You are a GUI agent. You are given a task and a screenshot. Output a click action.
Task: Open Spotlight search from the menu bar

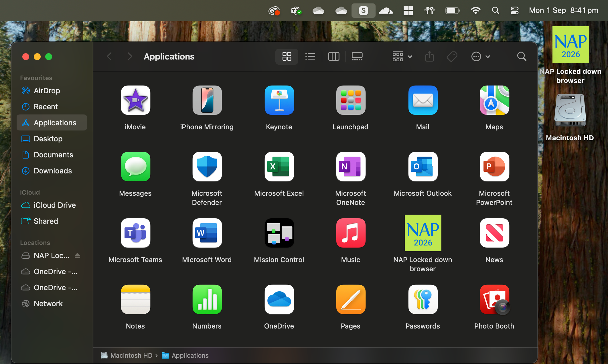pyautogui.click(x=496, y=10)
